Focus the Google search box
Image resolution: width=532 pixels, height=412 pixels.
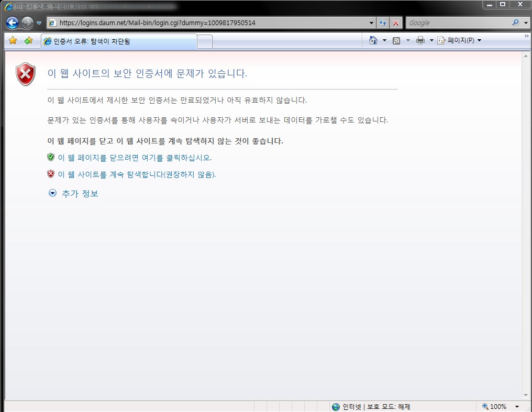tap(458, 23)
